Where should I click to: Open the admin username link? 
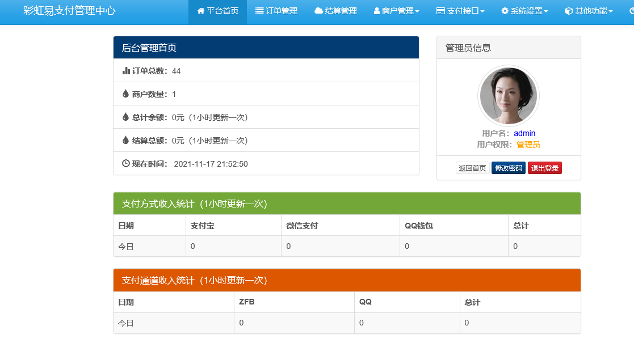tap(524, 133)
